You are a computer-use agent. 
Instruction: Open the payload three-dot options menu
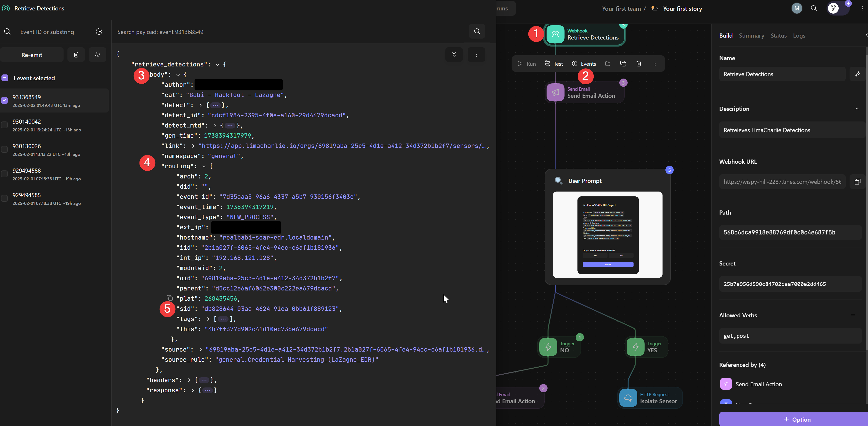[476, 55]
